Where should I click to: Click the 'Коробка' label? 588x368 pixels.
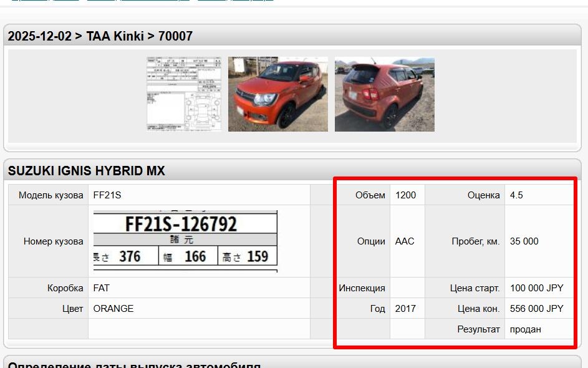[65, 288]
